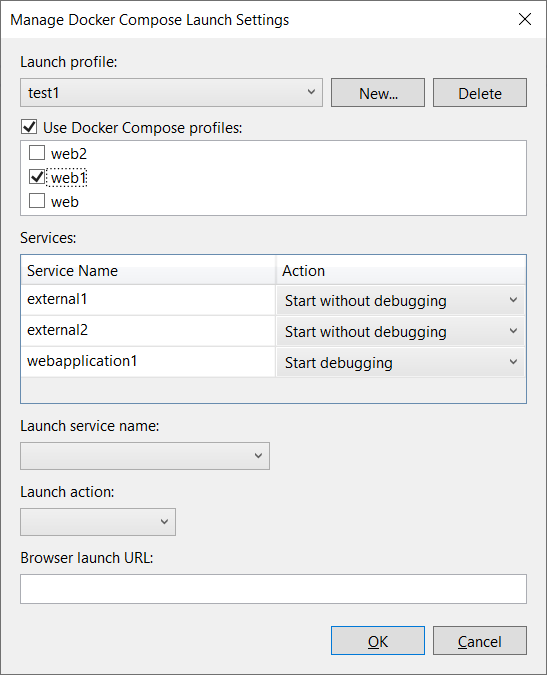The image size is (547, 675).
Task: Expand the Launch action dropdown
Action: pos(98,522)
